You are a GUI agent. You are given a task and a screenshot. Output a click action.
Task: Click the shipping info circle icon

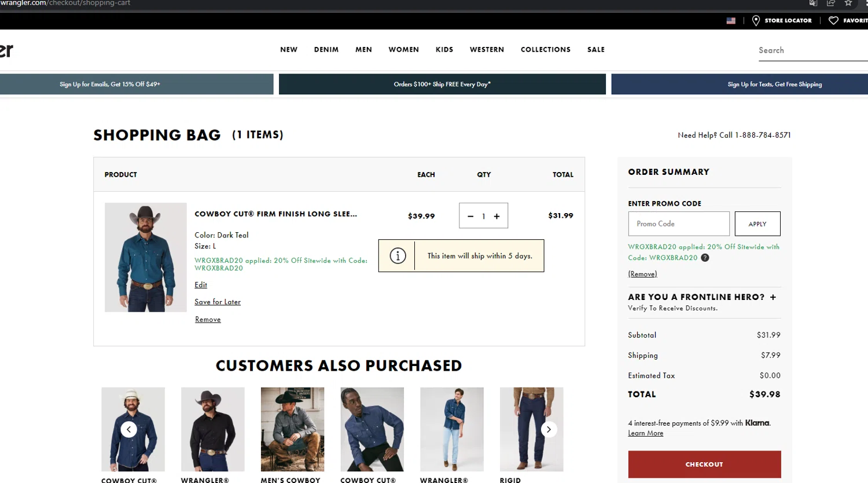[398, 255]
